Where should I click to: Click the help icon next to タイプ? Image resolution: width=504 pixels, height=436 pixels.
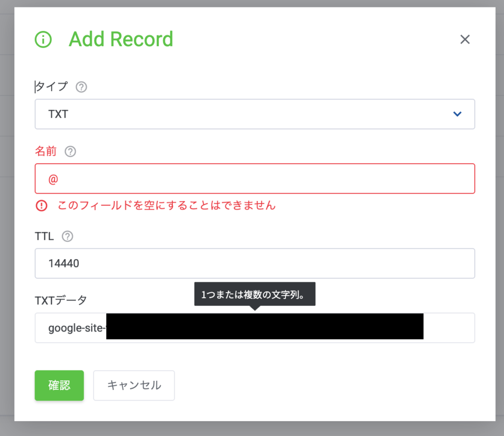pyautogui.click(x=81, y=87)
